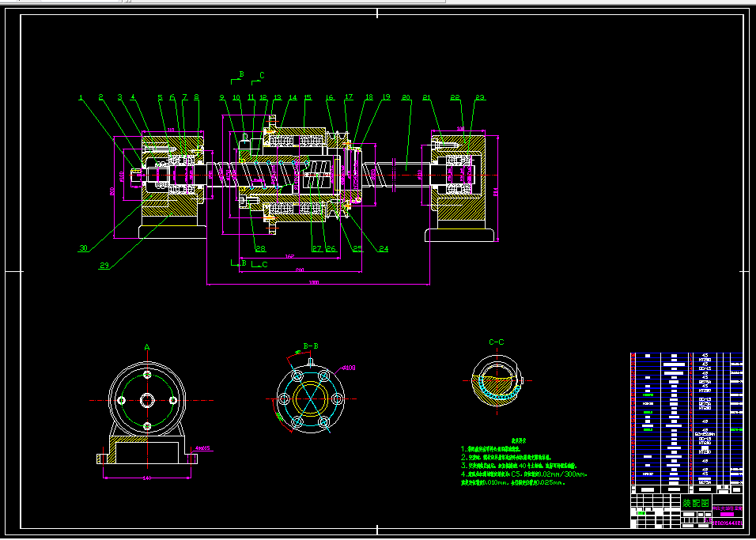Select the 装配图 title block text
This screenshot has height=540, width=756.
[696, 504]
